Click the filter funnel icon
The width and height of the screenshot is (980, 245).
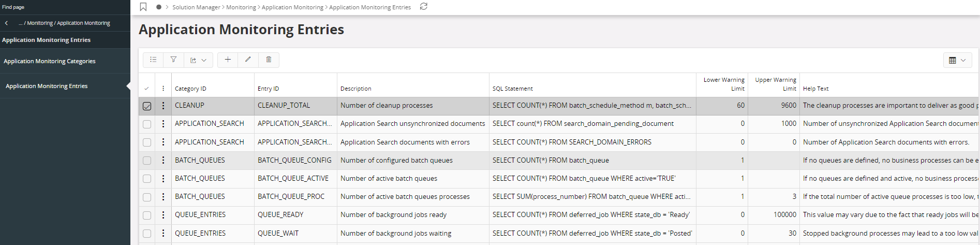[173, 60]
